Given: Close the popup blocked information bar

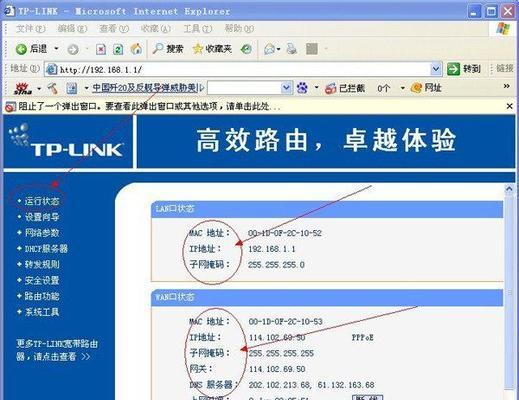Looking at the screenshot, I should coord(509,106).
